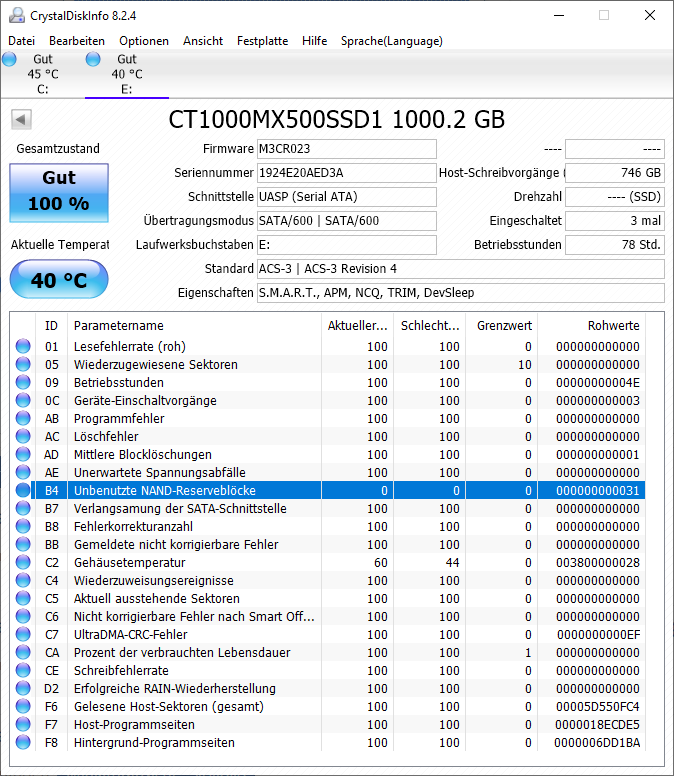Click status orb of Hintergrund-Programmseiten row
This screenshot has height=776, width=674.
pyautogui.click(x=23, y=742)
